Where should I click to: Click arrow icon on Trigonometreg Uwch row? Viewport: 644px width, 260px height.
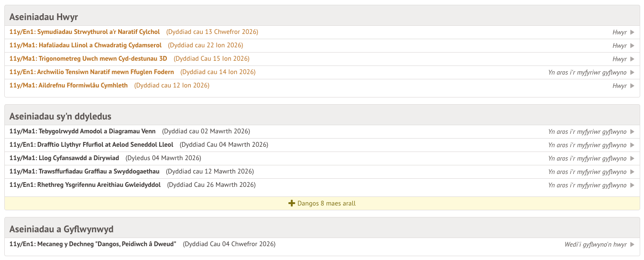[x=632, y=59]
